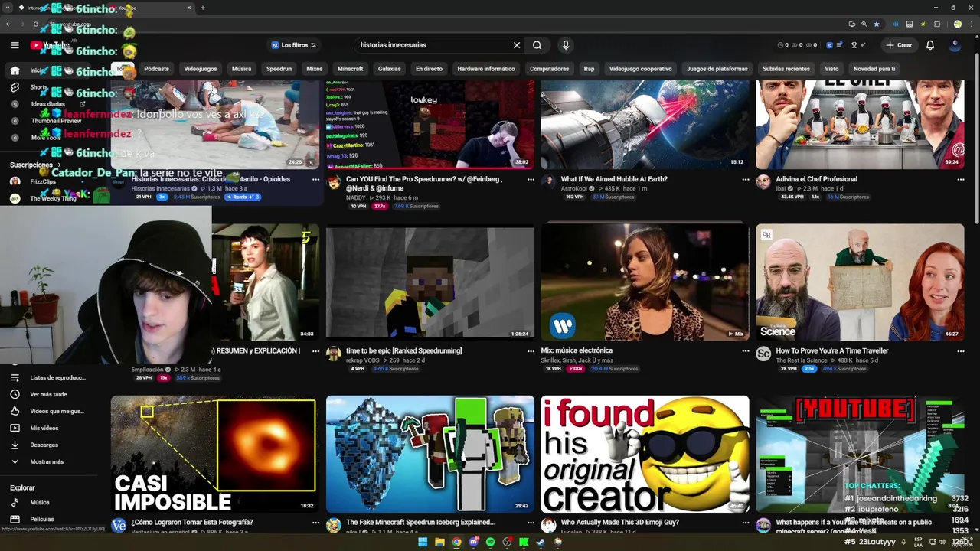This screenshot has height=551, width=980.
Task: Open options for 'Adivina el Chef Profesional' video
Action: click(960, 179)
